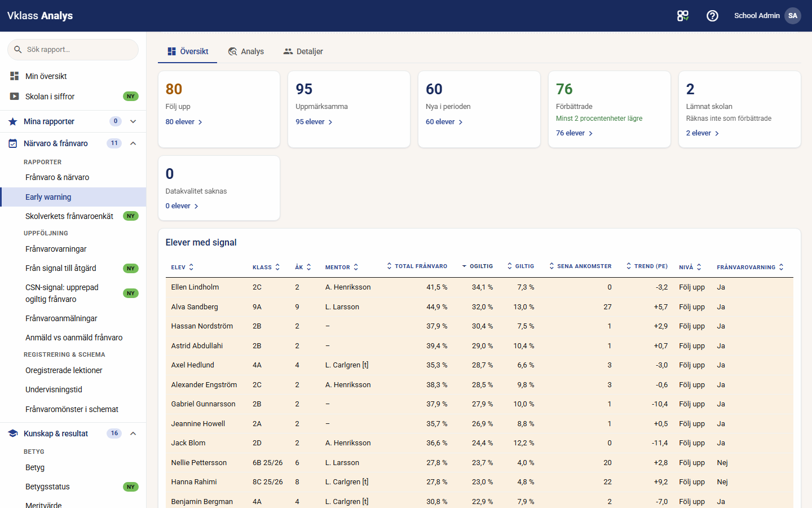Screen dimensions: 812x508
Task: Sort by TREND (PE) column
Action: 647,266
